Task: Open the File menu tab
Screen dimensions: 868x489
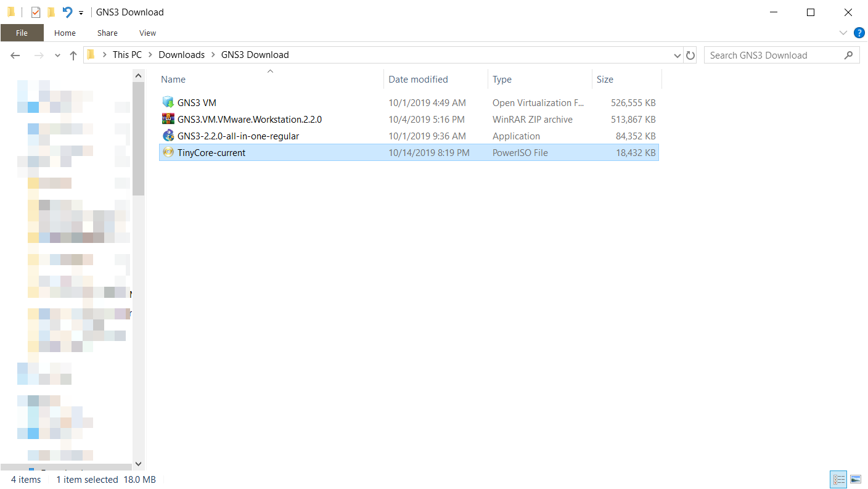Action: point(22,33)
